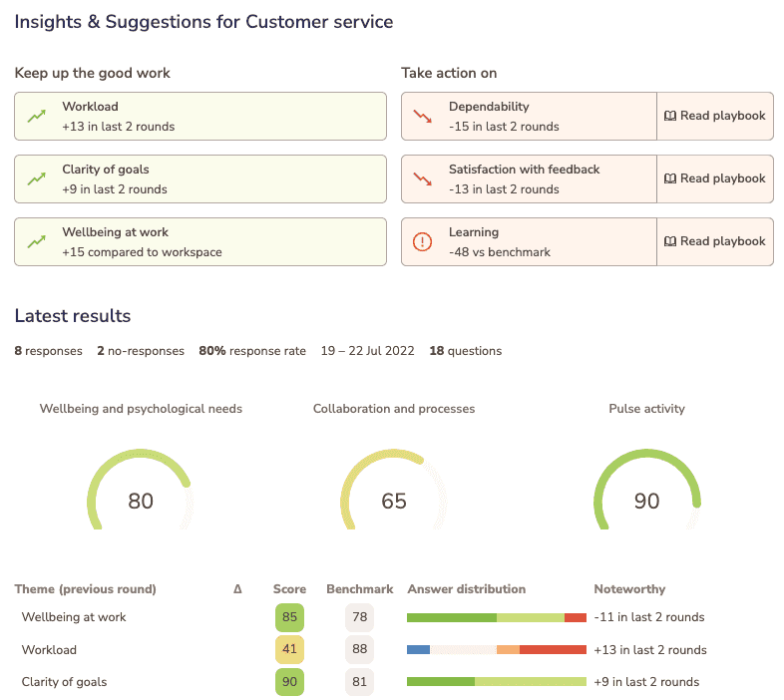
Task: Click the Benchmark column header
Action: (x=359, y=589)
